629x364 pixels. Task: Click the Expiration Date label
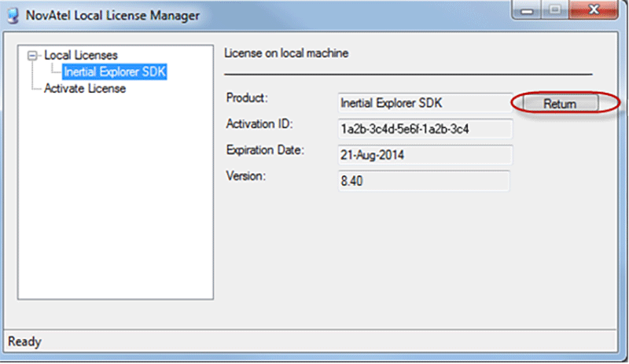(265, 150)
